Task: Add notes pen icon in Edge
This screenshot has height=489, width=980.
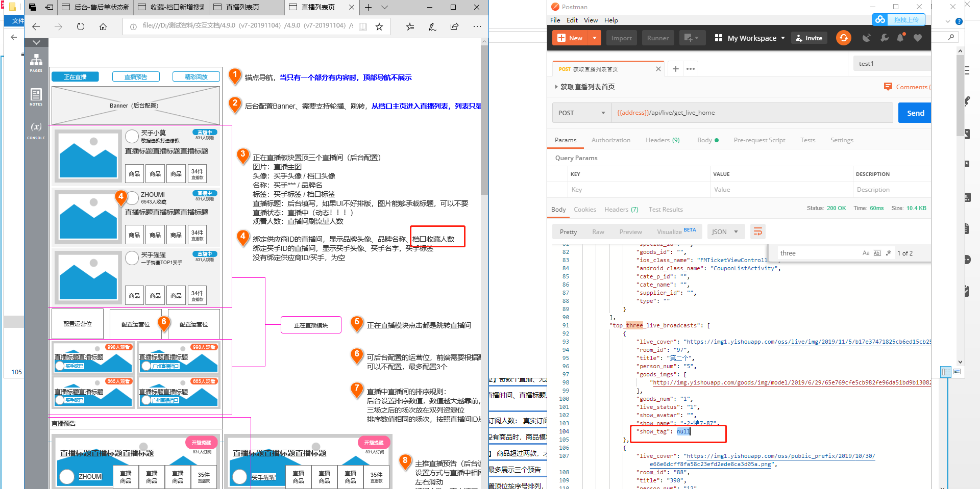Action: click(432, 27)
